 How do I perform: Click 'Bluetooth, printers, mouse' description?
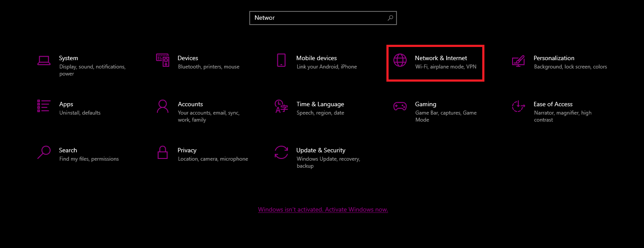coord(209,67)
